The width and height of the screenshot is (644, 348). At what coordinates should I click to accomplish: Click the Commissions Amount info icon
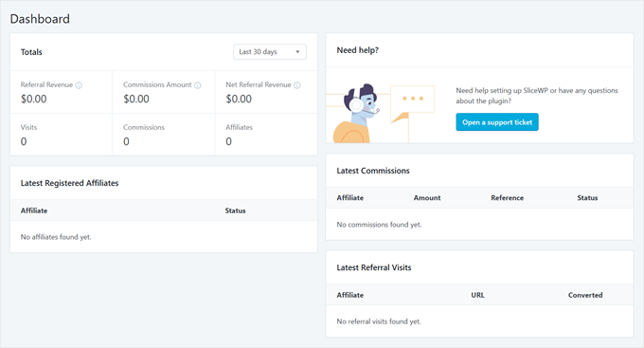pos(198,85)
